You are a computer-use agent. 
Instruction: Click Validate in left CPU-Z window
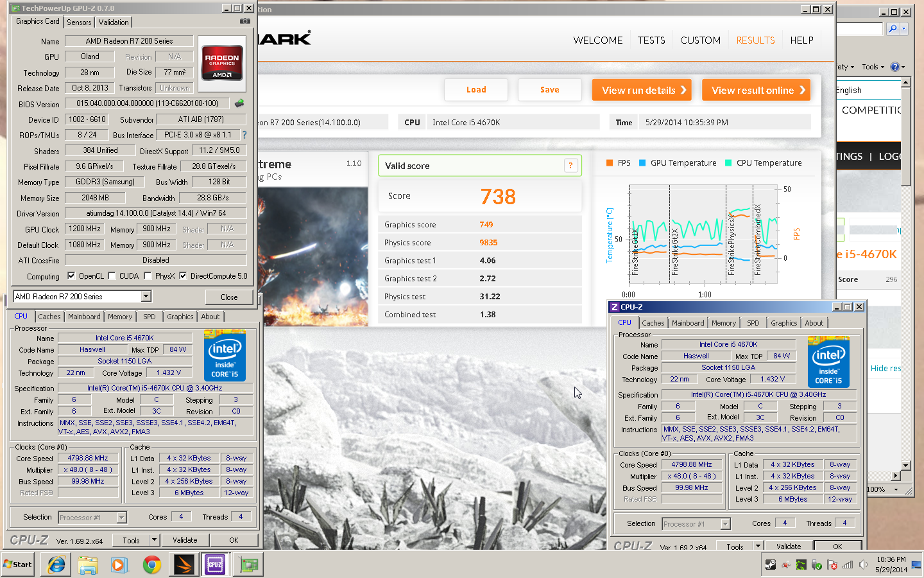185,540
